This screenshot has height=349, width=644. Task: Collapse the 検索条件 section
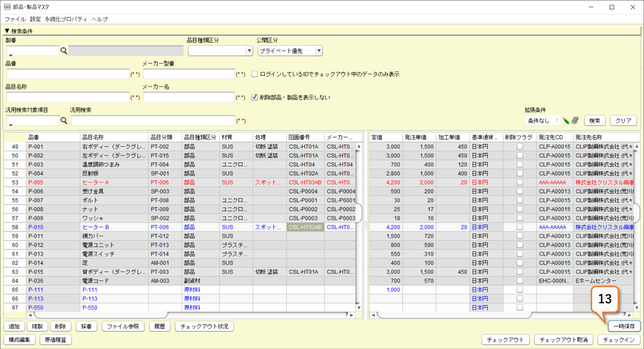(x=7, y=31)
